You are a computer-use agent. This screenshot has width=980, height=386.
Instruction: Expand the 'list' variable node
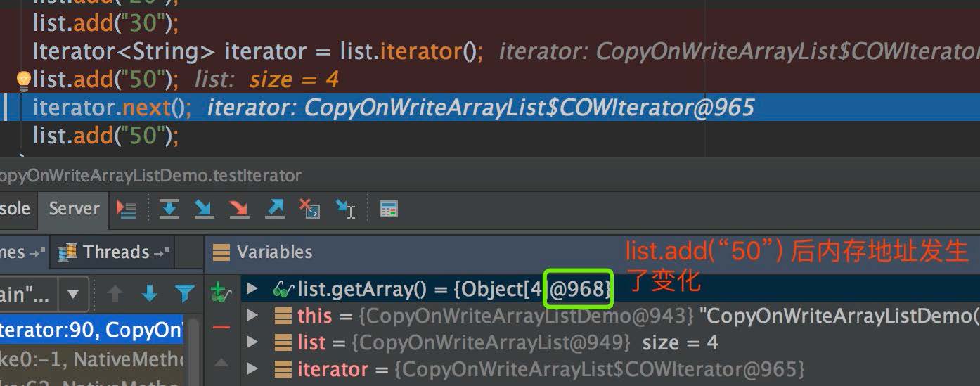tap(252, 342)
